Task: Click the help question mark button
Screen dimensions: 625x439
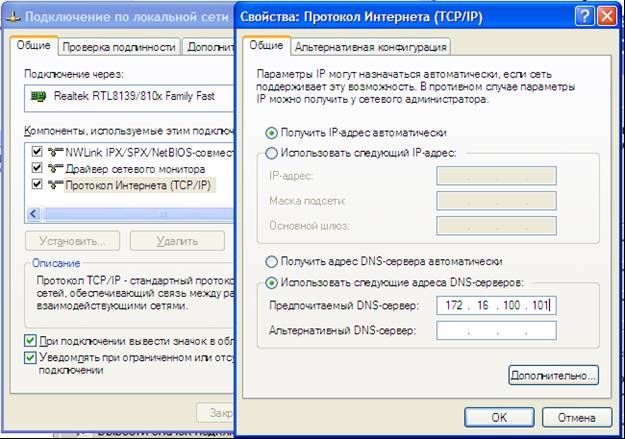Action: (584, 17)
